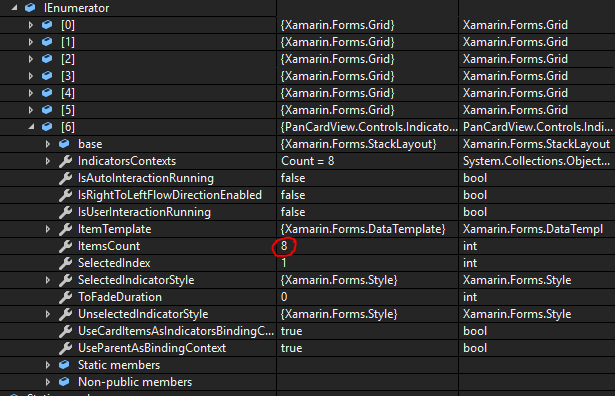Click the ItemsCount wrench icon

(66, 246)
